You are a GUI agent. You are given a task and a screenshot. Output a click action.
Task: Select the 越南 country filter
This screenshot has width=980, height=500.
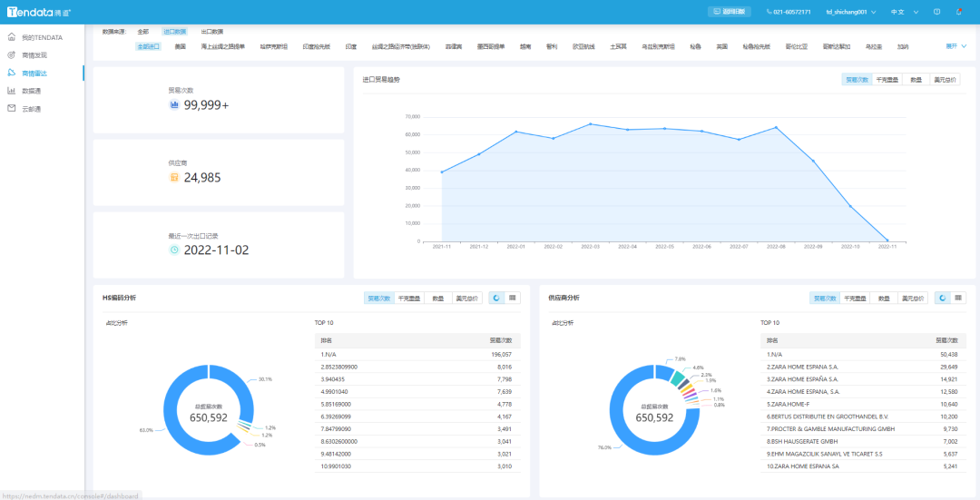[x=525, y=46]
